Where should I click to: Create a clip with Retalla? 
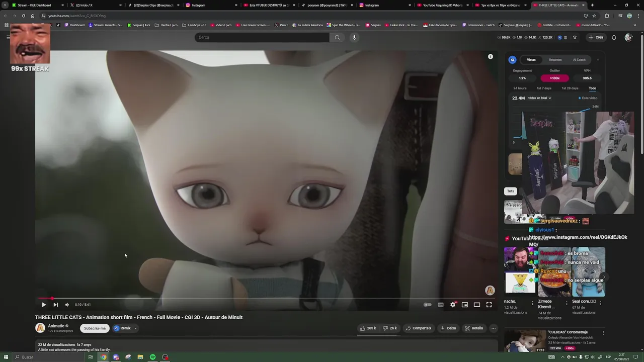(x=474, y=328)
